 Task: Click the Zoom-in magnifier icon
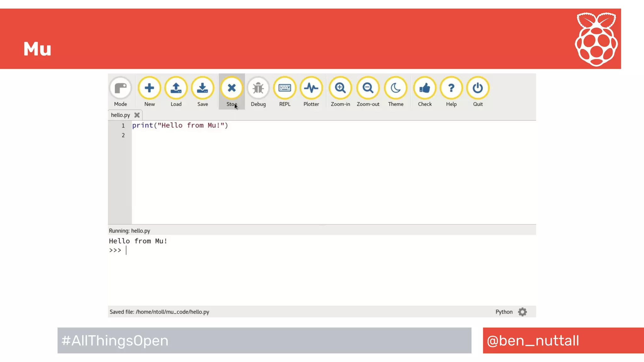340,88
